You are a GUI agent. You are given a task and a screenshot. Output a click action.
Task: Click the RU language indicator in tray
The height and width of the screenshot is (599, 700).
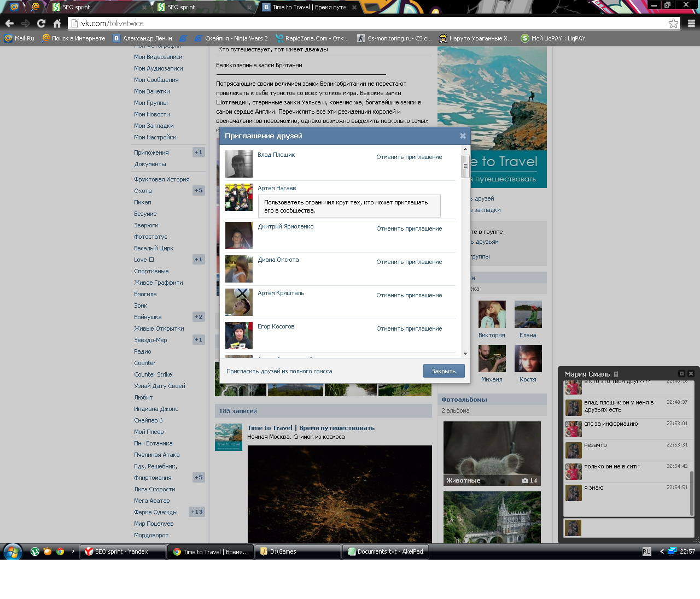coord(646,551)
